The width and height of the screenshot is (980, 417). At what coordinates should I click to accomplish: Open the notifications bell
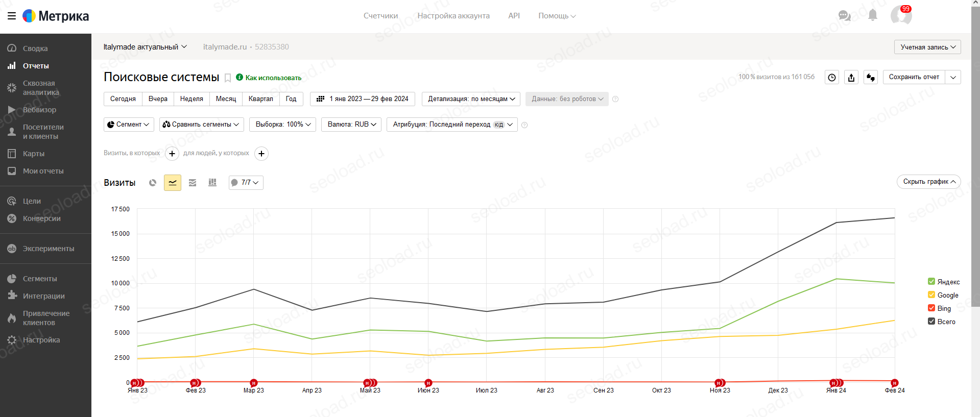(x=873, y=15)
